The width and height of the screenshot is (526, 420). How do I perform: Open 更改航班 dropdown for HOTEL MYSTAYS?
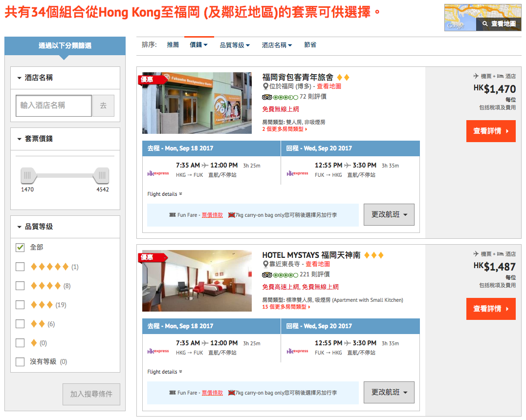pyautogui.click(x=389, y=392)
